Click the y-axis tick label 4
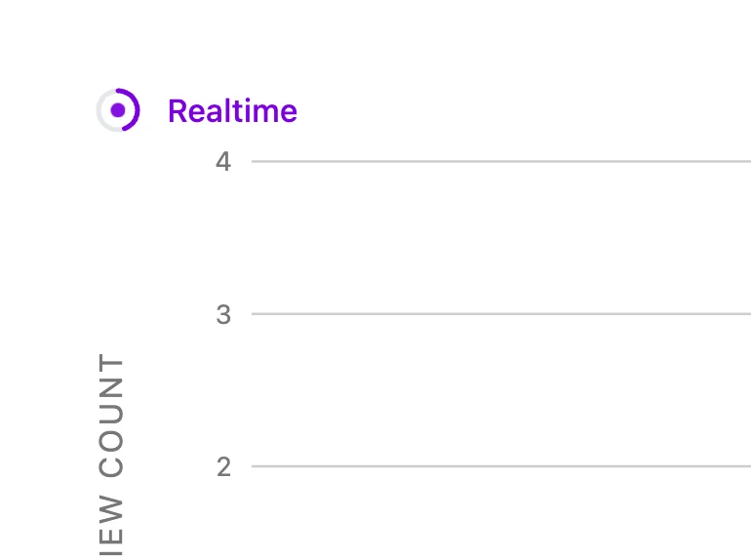This screenshot has width=751, height=560. 223,161
